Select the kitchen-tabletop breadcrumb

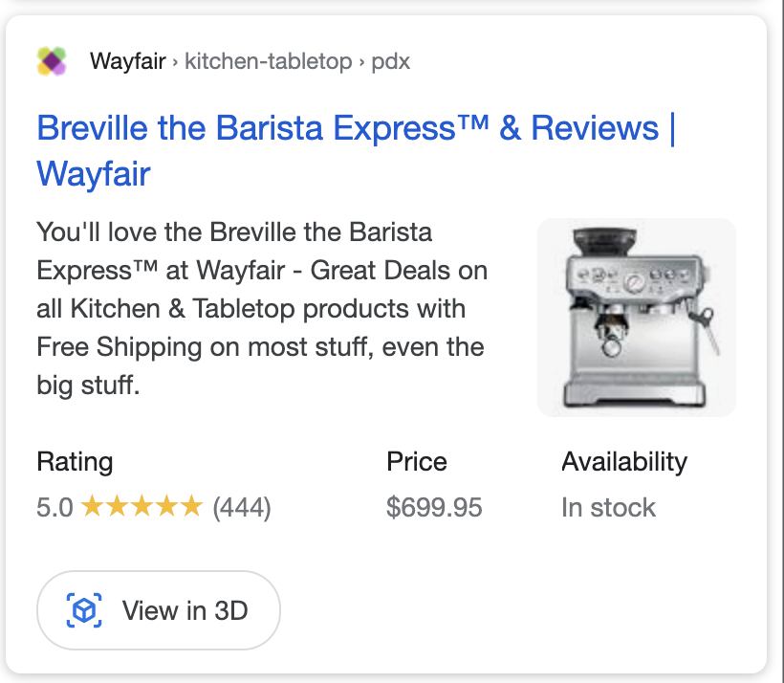(x=268, y=62)
